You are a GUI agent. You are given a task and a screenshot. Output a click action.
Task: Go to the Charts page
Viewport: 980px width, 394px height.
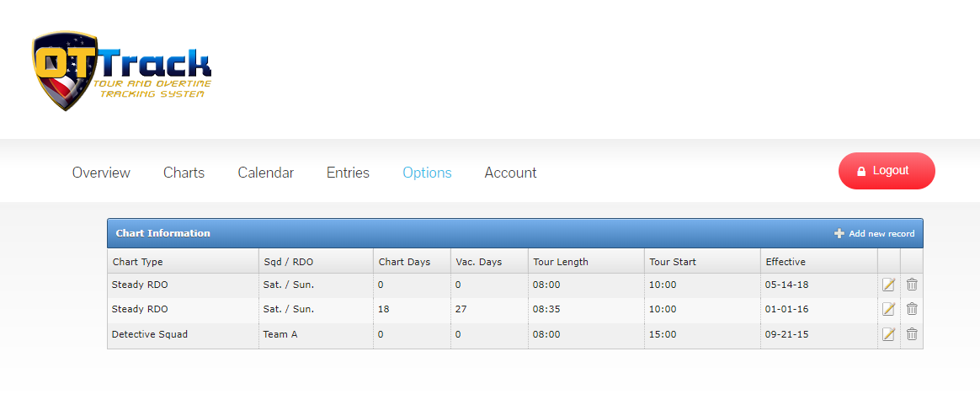184,173
